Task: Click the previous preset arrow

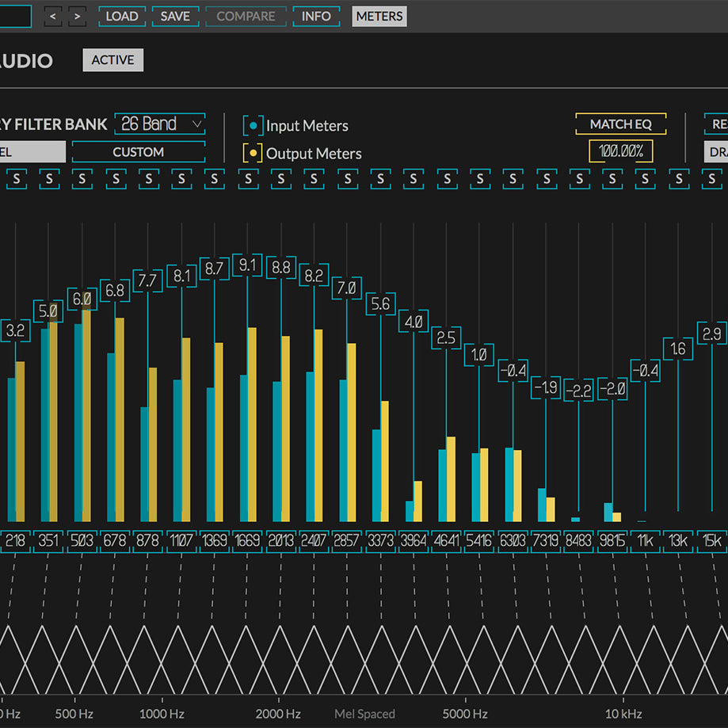Action: point(52,16)
